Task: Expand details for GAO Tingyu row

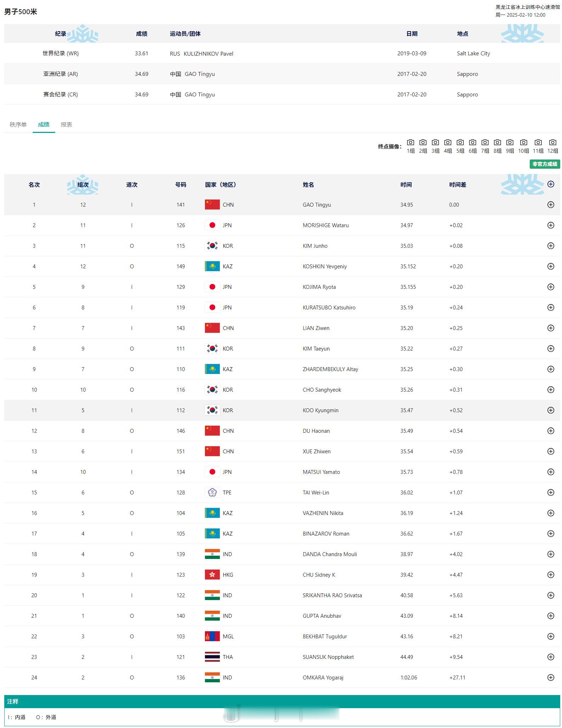Action: tap(551, 205)
